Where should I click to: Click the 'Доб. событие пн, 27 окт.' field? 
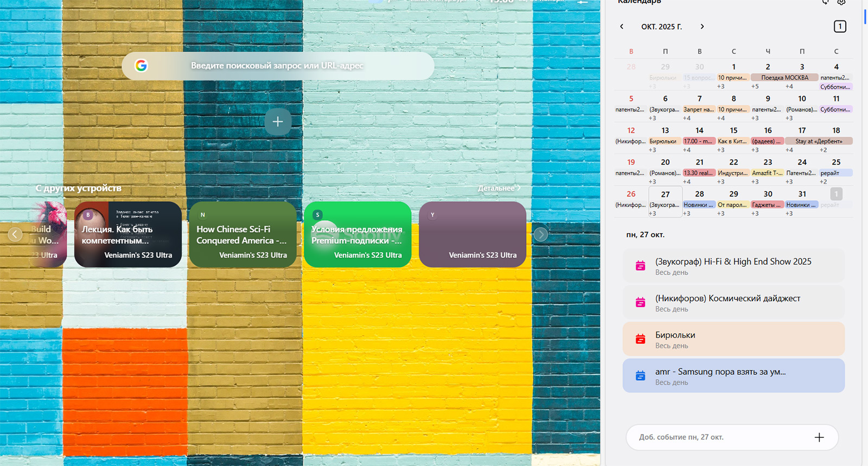[x=716, y=437]
